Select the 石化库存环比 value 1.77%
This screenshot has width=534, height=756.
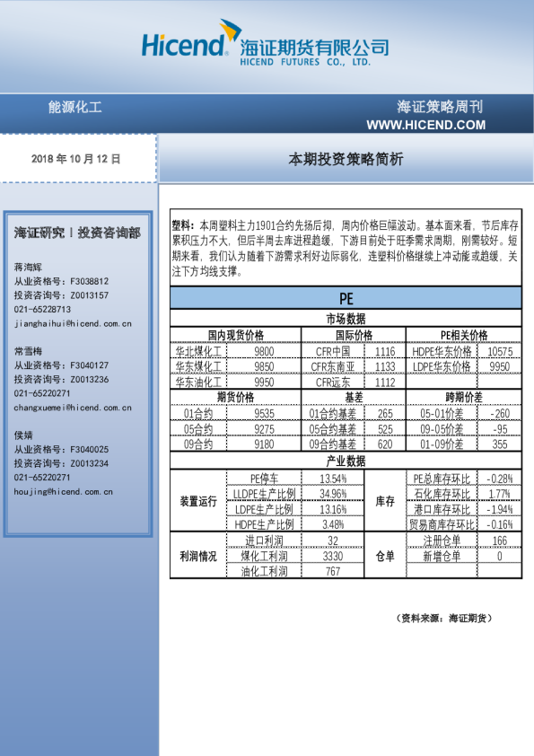click(x=500, y=494)
